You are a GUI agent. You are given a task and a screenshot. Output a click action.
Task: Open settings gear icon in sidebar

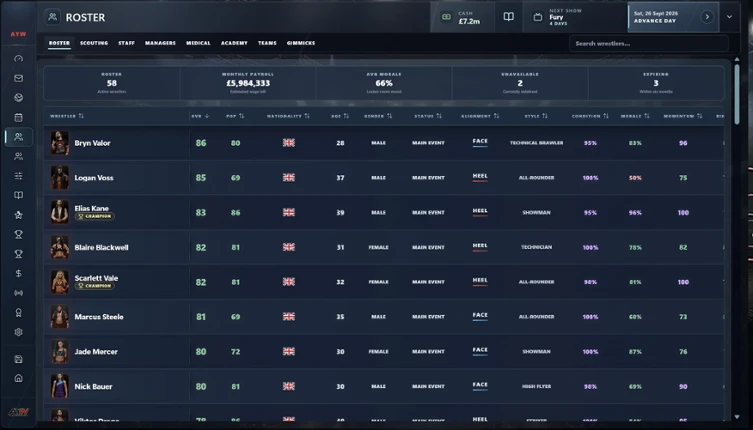(x=18, y=332)
